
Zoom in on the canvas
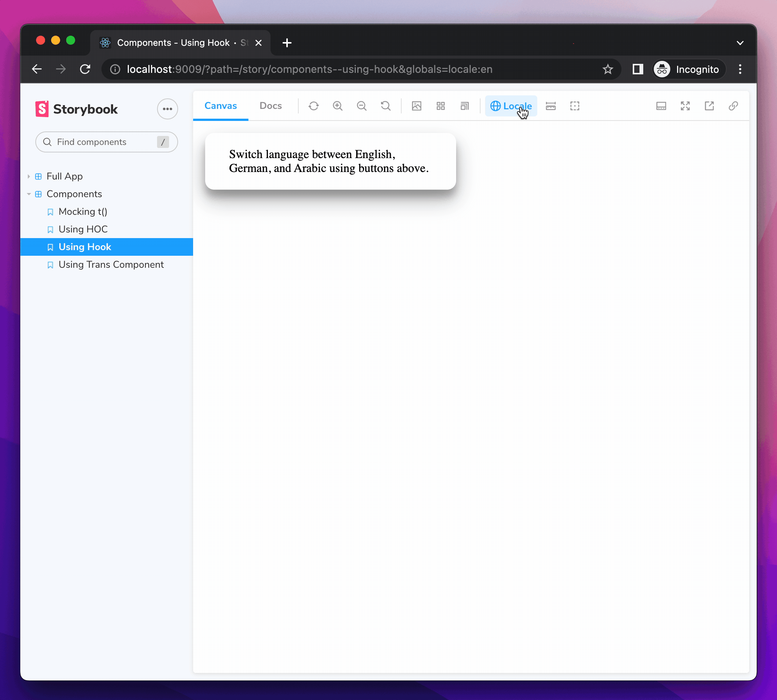pyautogui.click(x=337, y=106)
